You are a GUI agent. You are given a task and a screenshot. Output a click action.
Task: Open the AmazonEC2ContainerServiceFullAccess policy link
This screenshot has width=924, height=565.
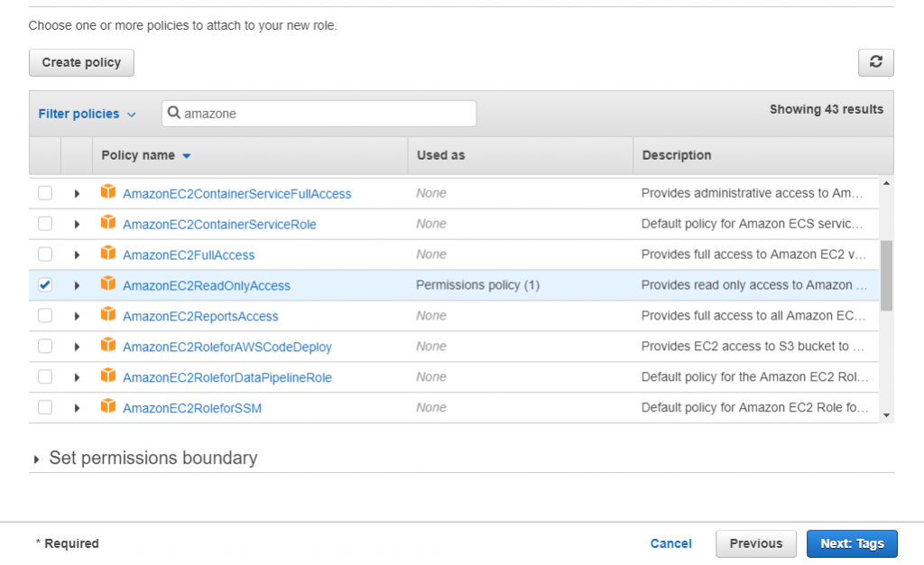[237, 194]
